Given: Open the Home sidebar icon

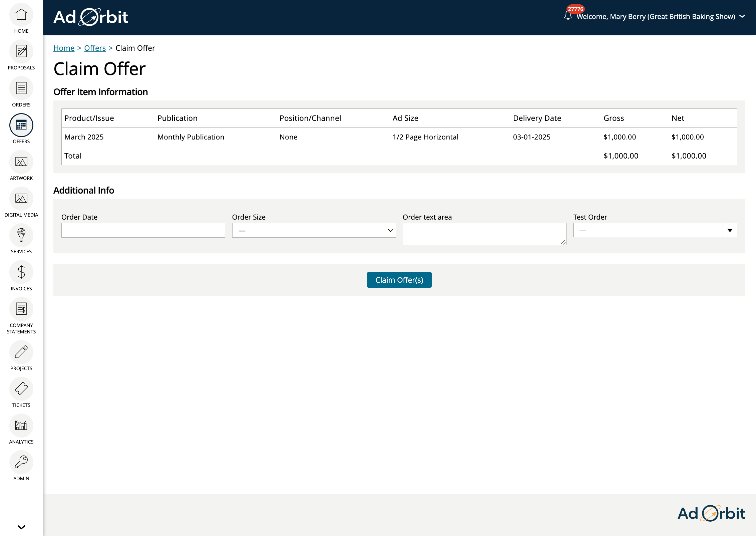Looking at the screenshot, I should (x=21, y=15).
